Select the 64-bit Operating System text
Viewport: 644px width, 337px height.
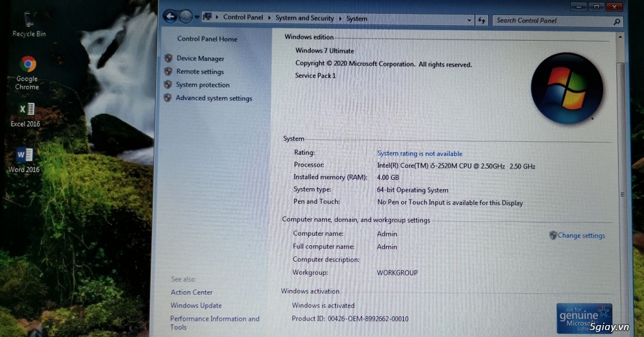click(x=413, y=190)
